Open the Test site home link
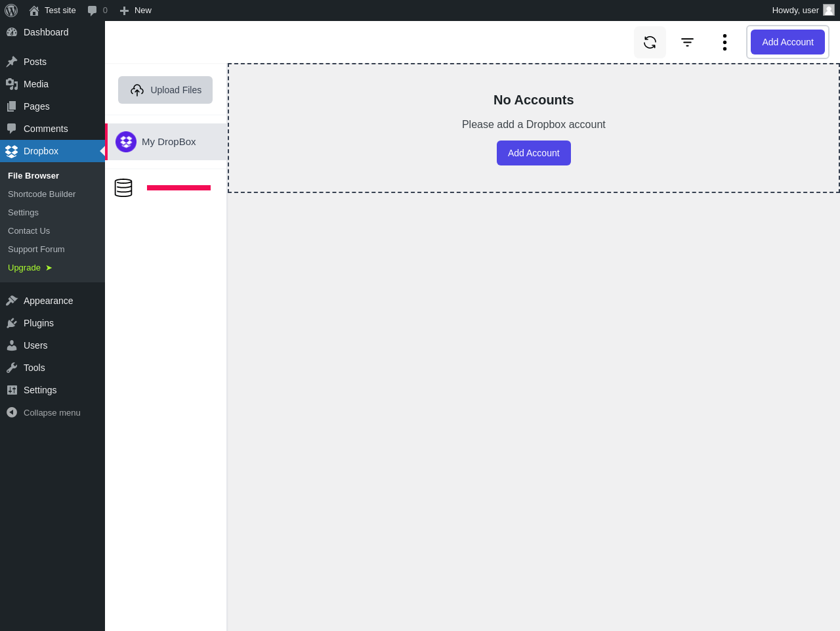 52,11
